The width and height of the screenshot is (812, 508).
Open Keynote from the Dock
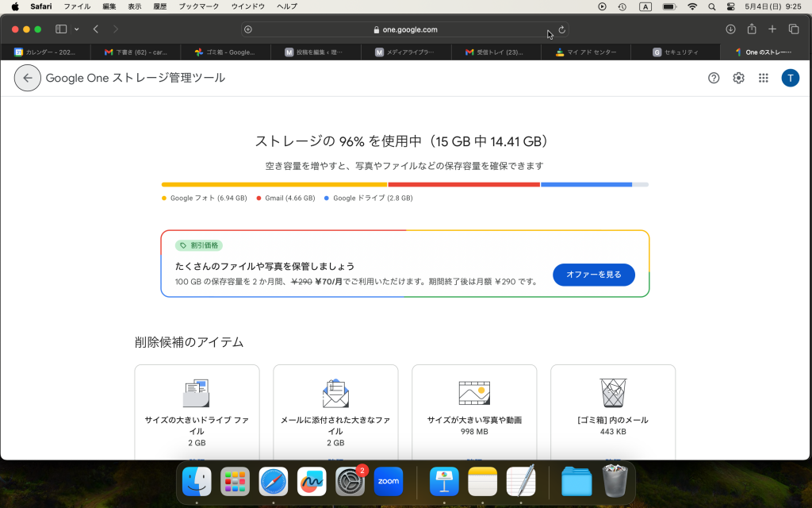(444, 482)
